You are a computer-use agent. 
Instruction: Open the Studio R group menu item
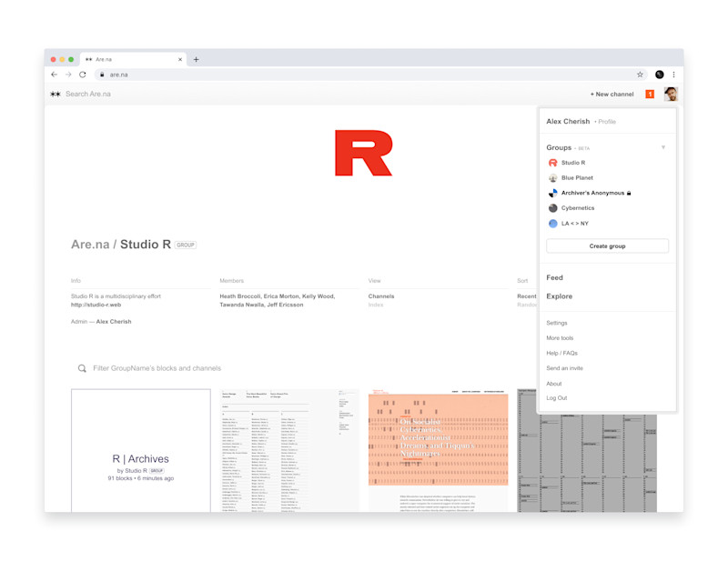tap(573, 163)
